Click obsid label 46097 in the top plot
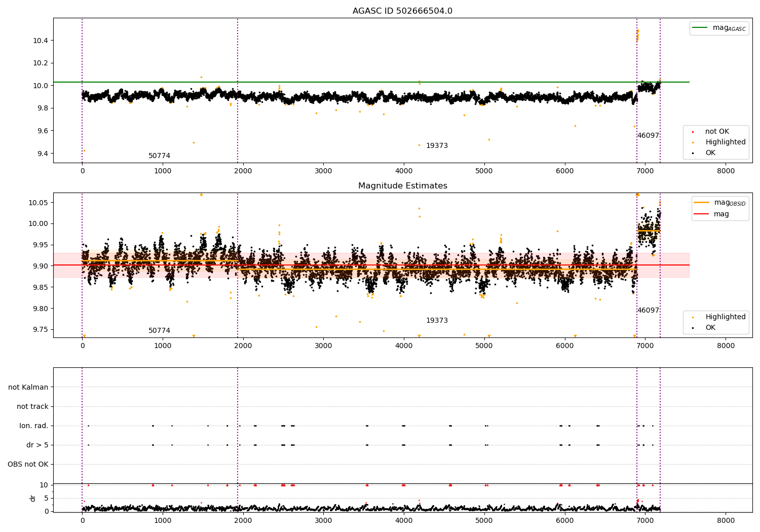 (x=648, y=136)
